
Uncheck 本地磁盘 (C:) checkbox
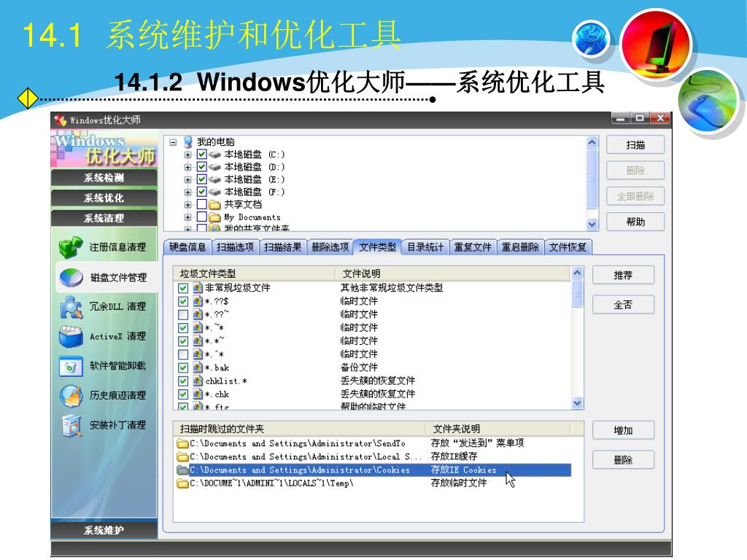point(201,155)
